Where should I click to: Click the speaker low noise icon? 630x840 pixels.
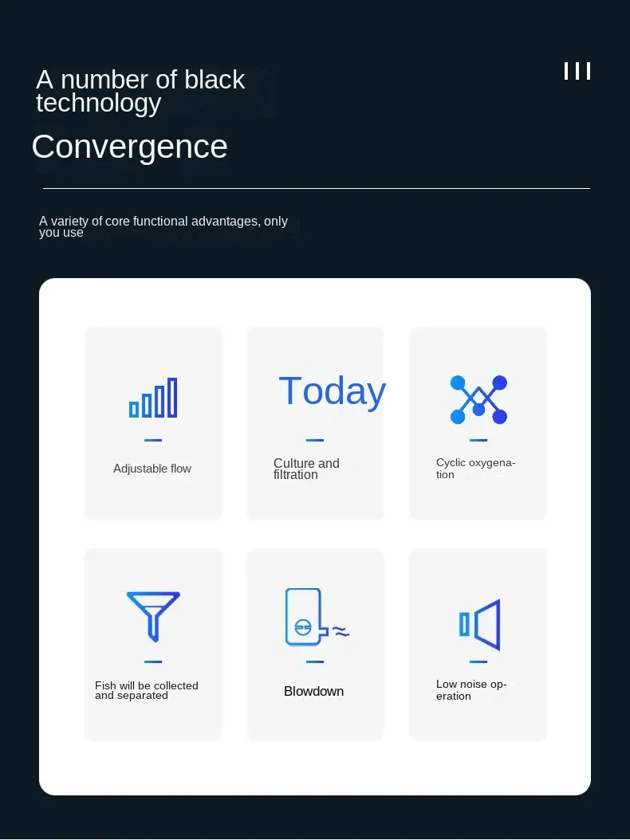click(479, 624)
